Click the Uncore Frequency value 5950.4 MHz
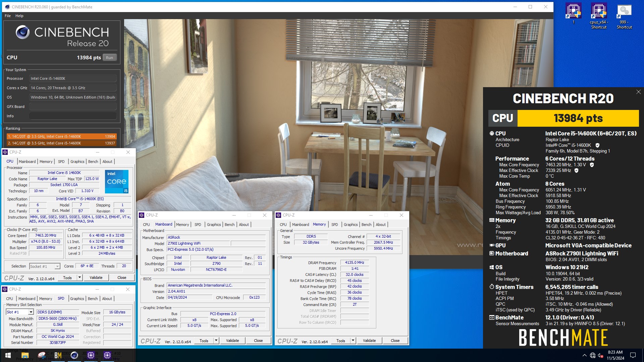Viewport: 644px width, 362px height. coord(383,249)
